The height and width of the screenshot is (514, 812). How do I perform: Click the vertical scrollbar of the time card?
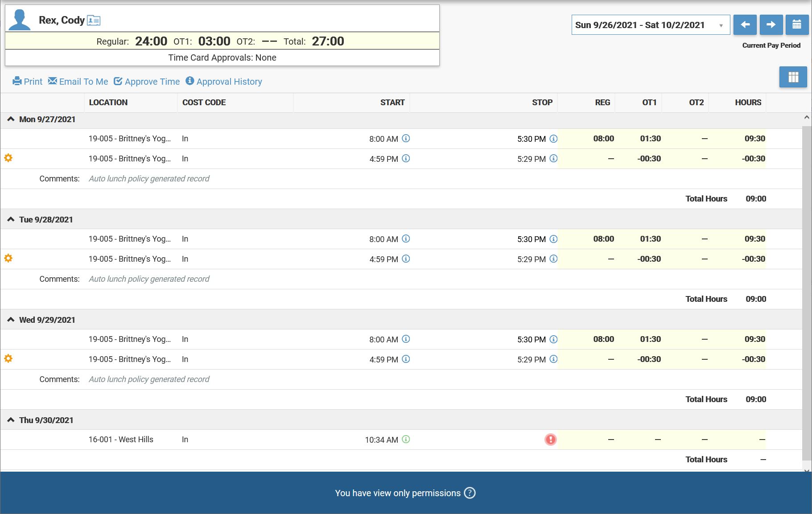click(x=806, y=290)
